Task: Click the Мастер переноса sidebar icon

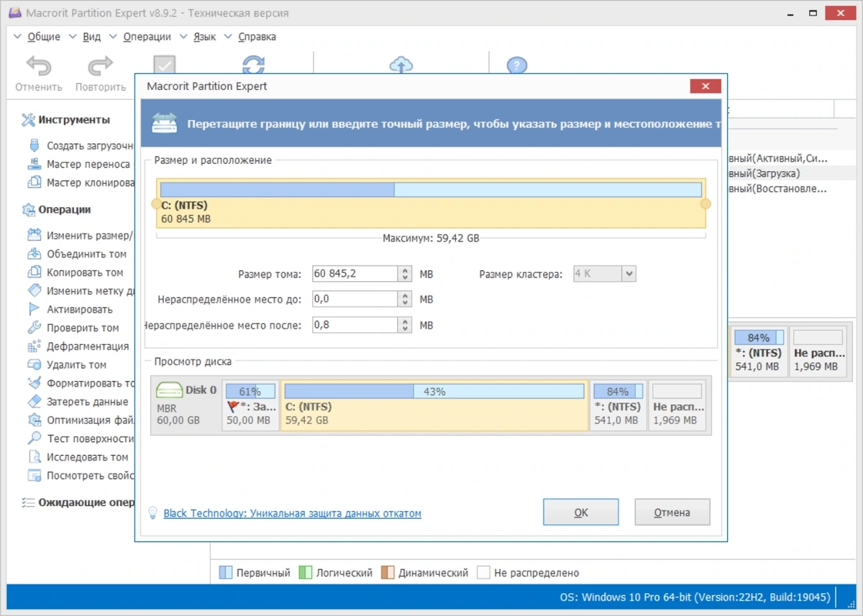Action: [x=34, y=164]
